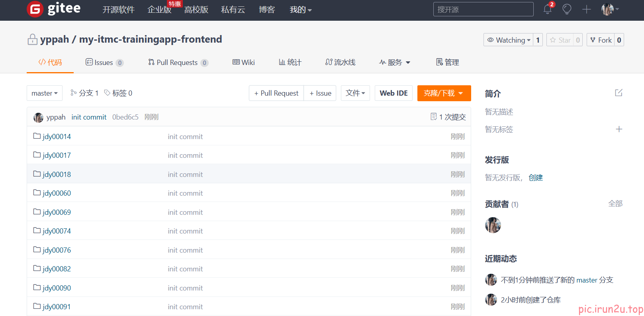Click the commit count icon for 1 次提交
The width and height of the screenshot is (644, 316).
click(434, 117)
